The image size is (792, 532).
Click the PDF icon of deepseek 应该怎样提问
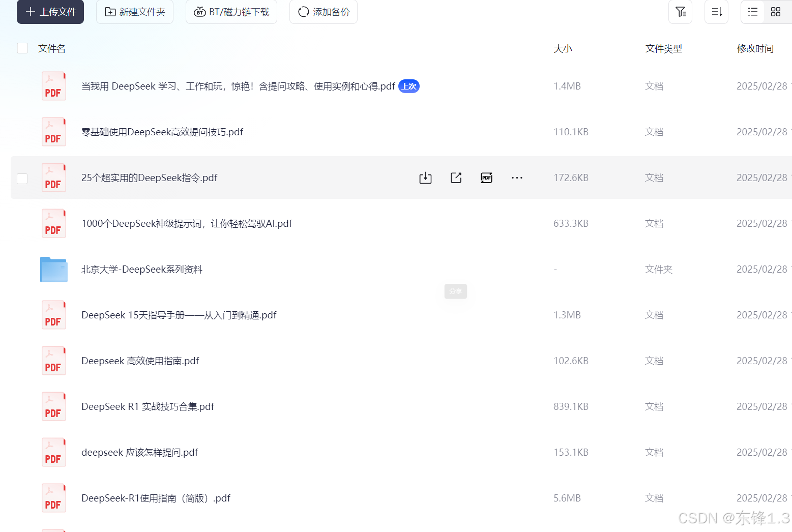pyautogui.click(x=53, y=452)
